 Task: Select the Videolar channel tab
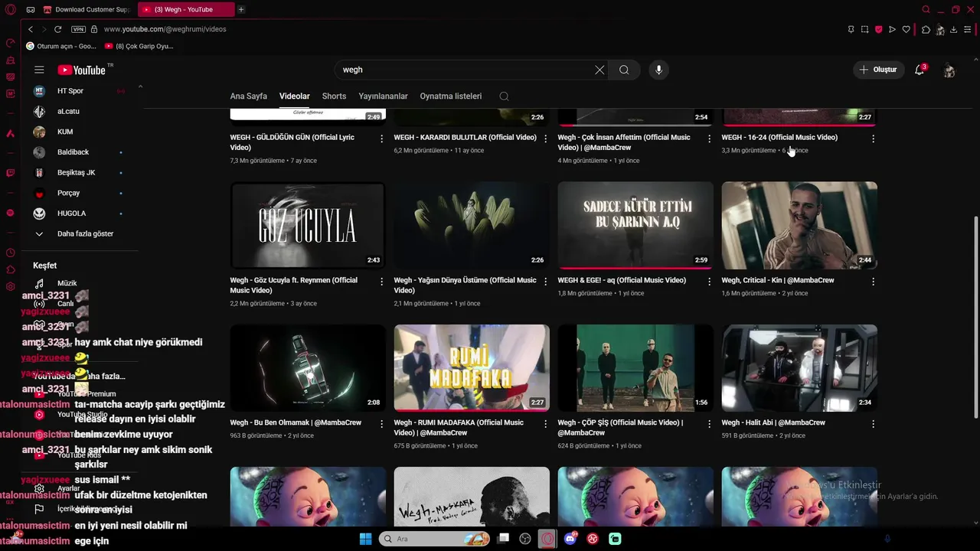coord(295,96)
